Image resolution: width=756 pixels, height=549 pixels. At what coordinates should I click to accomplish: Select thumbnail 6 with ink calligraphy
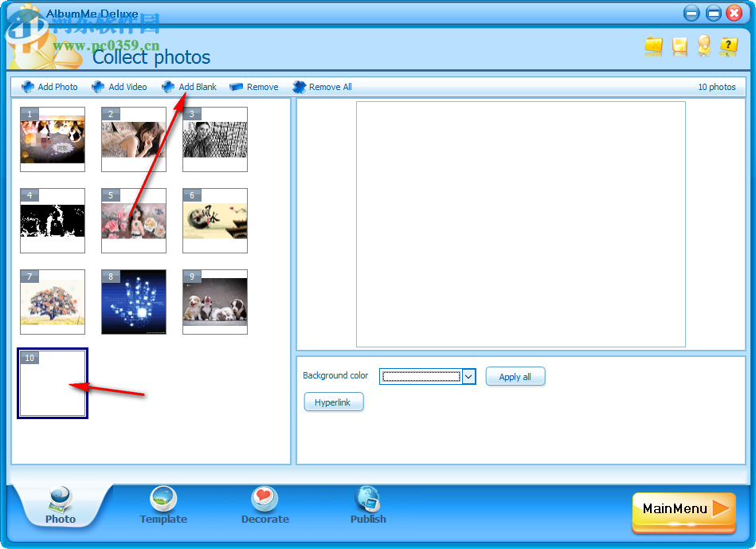coord(215,221)
